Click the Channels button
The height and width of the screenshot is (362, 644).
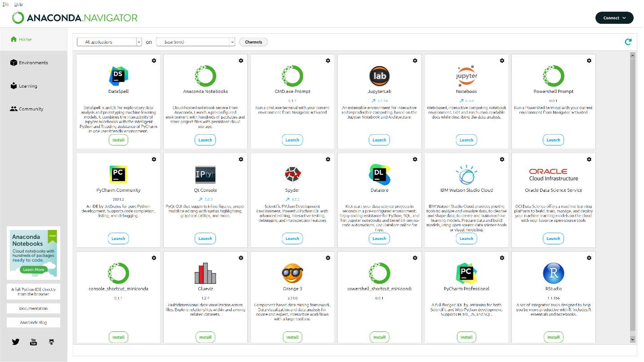253,42
